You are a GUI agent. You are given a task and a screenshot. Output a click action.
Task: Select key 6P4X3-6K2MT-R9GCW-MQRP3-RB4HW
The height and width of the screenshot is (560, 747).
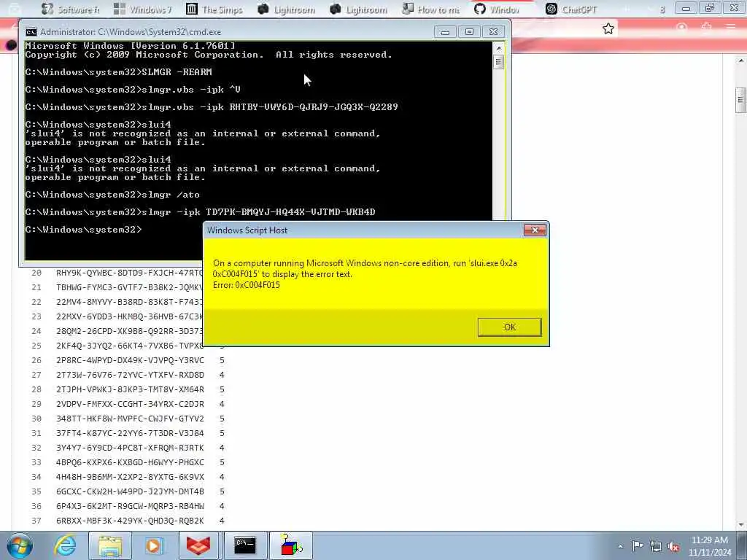(130, 506)
